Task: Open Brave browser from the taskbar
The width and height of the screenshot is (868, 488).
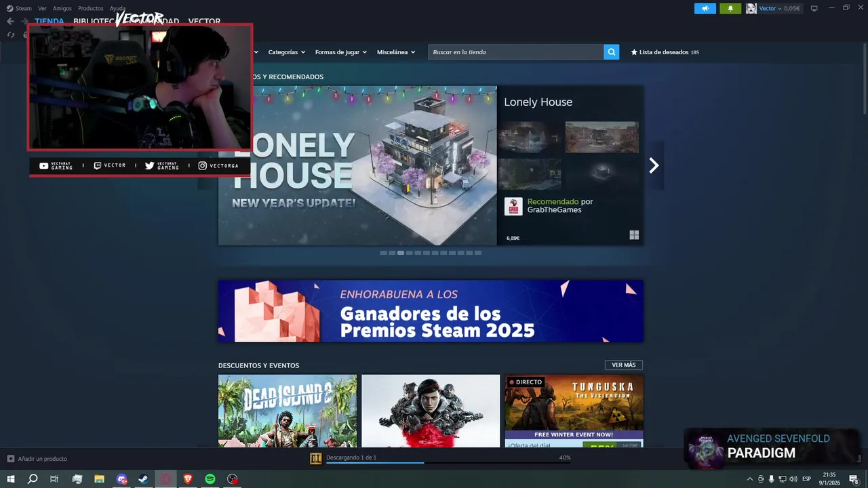Action: 189,479
